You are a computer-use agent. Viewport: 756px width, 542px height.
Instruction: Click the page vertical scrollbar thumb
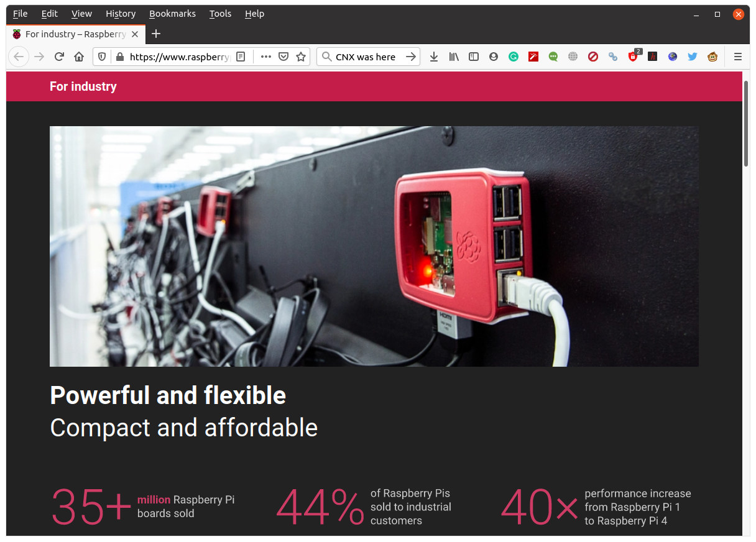tap(746, 122)
